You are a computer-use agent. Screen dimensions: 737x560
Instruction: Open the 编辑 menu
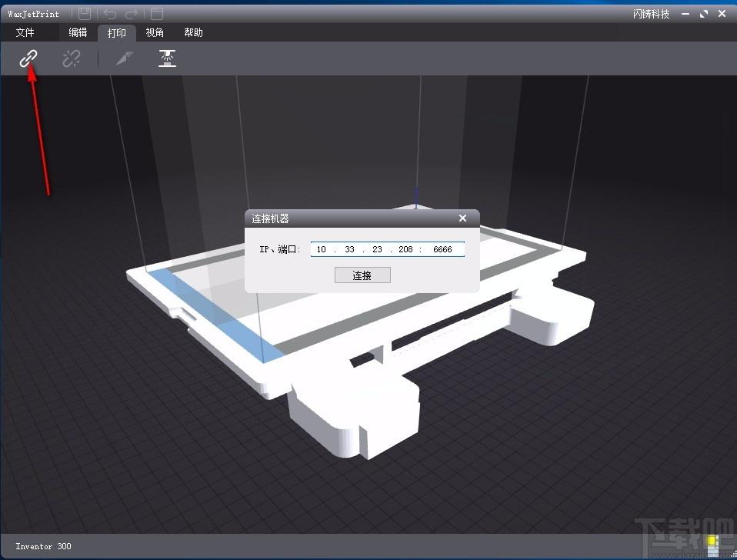click(78, 32)
